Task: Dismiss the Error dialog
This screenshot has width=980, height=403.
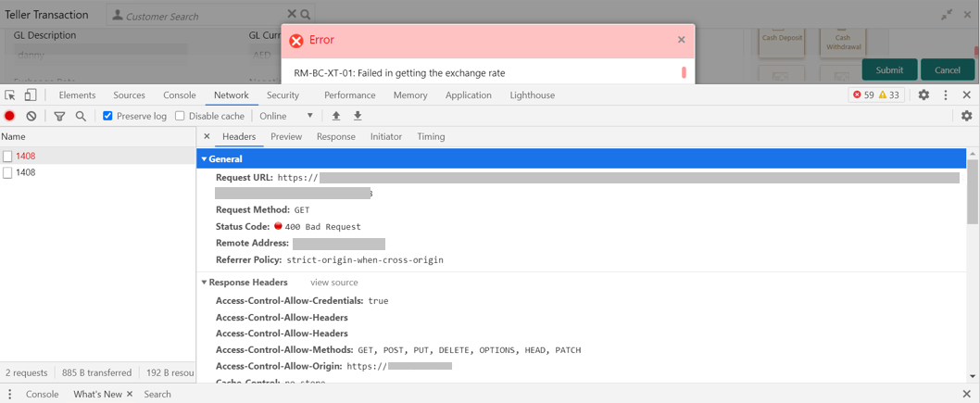Action: tap(681, 40)
